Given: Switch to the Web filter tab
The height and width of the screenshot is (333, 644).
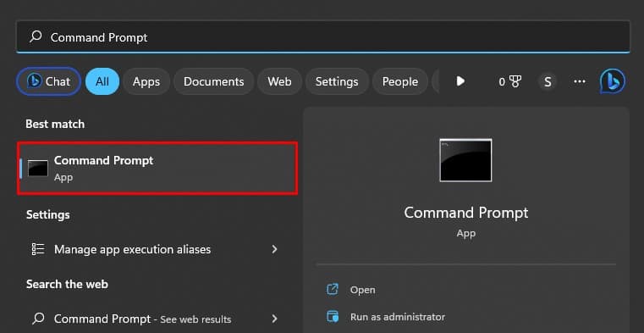Looking at the screenshot, I should coord(280,81).
